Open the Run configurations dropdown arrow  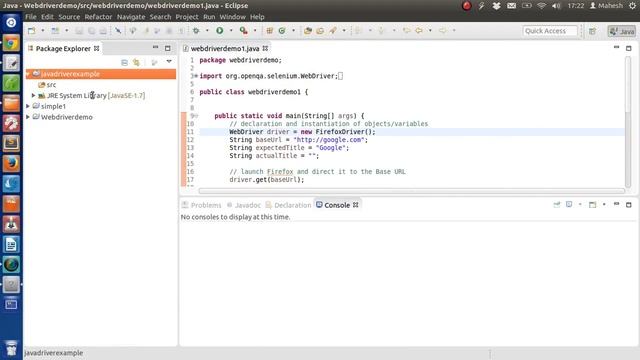point(231,31)
